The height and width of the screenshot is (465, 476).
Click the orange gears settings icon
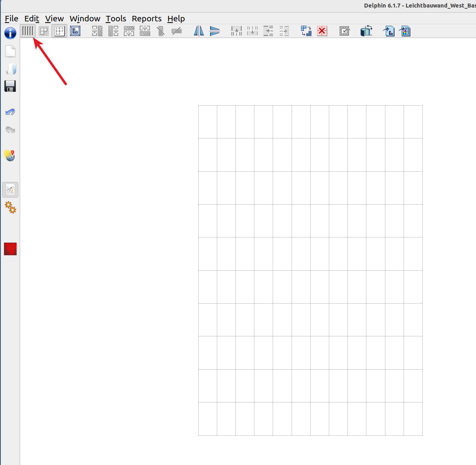[10, 208]
